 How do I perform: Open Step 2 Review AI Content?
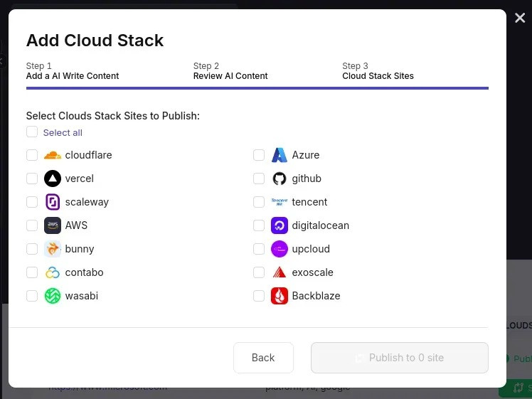[230, 71]
